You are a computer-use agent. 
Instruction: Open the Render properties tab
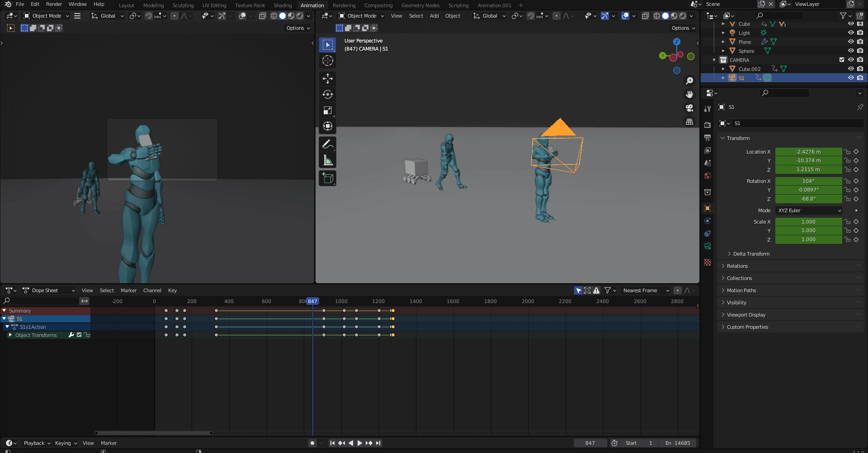coord(708,125)
